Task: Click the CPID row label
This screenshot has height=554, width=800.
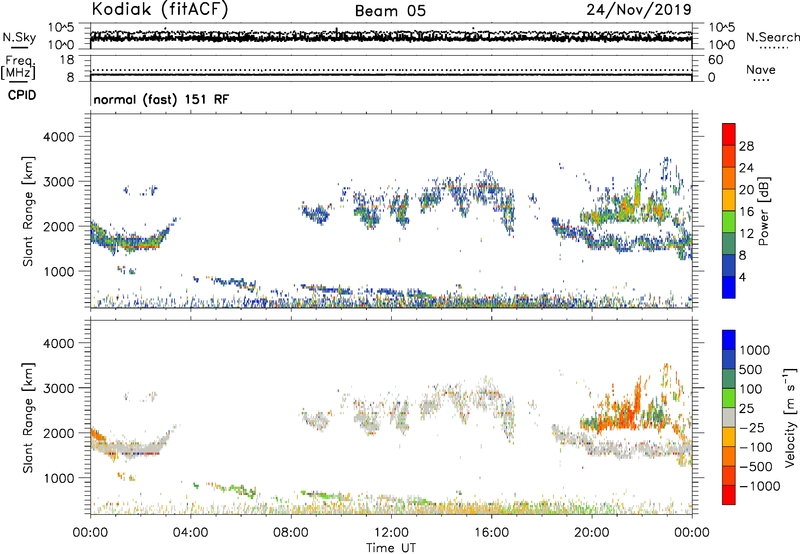Action: point(22,95)
